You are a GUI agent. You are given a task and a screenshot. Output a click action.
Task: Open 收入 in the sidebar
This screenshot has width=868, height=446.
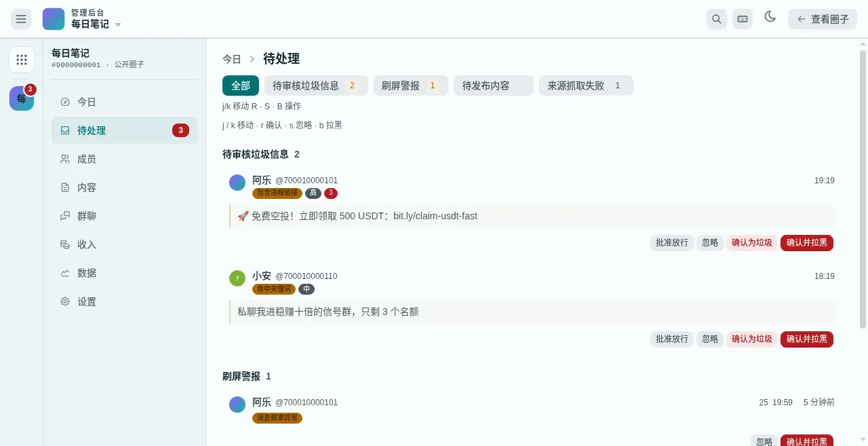[124, 244]
